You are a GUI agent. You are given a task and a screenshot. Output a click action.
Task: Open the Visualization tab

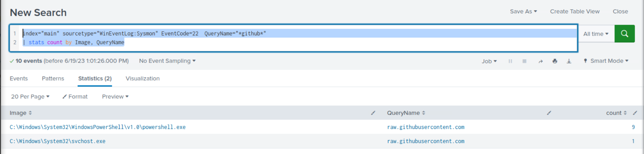click(x=142, y=78)
